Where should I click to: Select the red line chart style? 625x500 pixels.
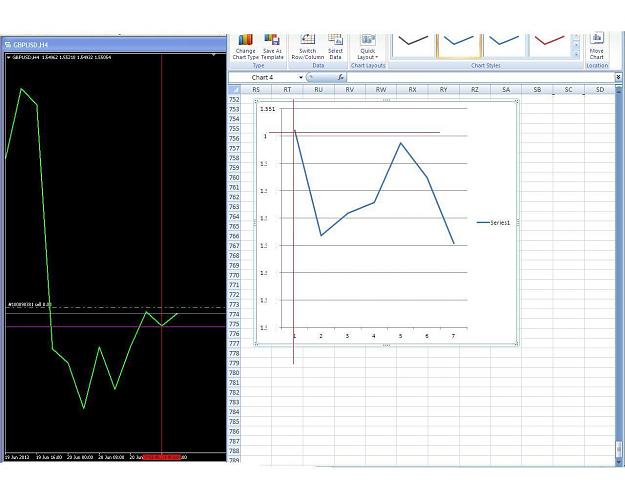[550, 45]
